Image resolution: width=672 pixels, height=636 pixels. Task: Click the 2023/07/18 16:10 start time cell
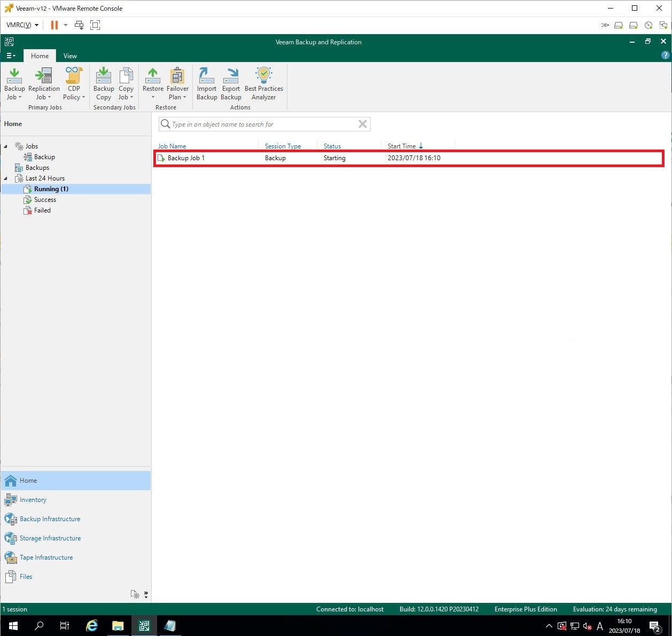pyautogui.click(x=414, y=158)
